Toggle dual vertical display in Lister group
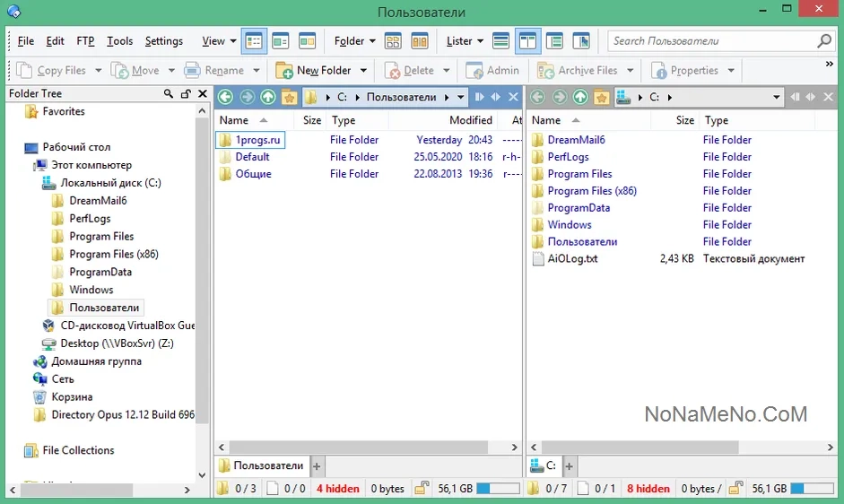This screenshot has width=844, height=504. point(527,41)
